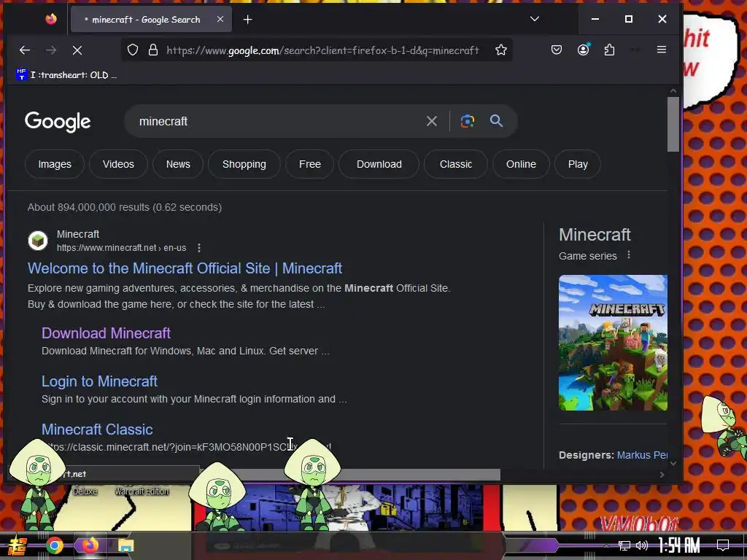
Task: Open the Firefox account icon
Action: [583, 50]
